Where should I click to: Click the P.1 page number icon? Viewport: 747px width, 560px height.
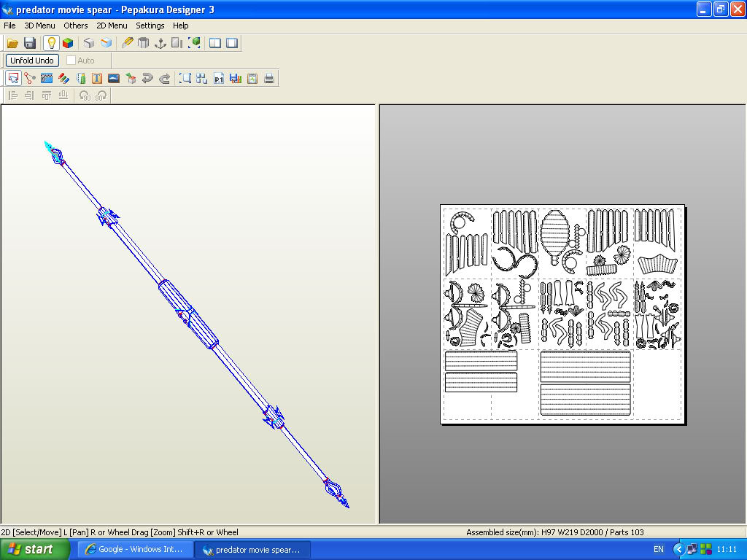(x=219, y=79)
